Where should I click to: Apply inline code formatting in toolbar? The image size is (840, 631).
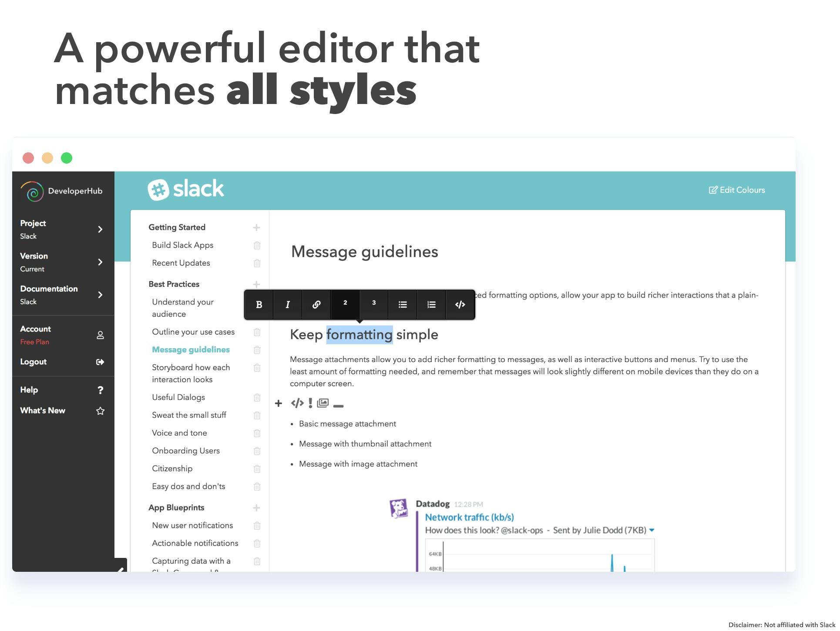(x=460, y=305)
